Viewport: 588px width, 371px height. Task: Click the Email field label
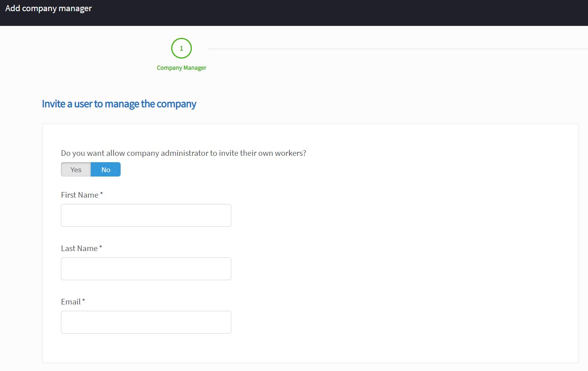(70, 302)
